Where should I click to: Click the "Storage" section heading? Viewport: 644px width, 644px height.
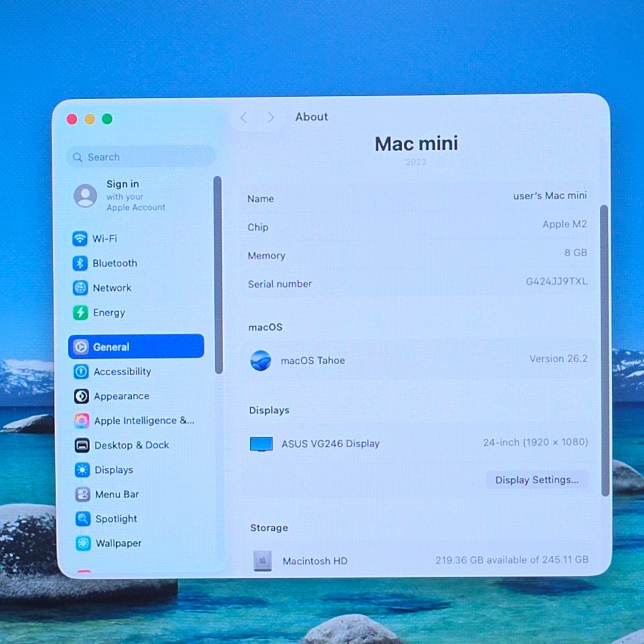[269, 528]
